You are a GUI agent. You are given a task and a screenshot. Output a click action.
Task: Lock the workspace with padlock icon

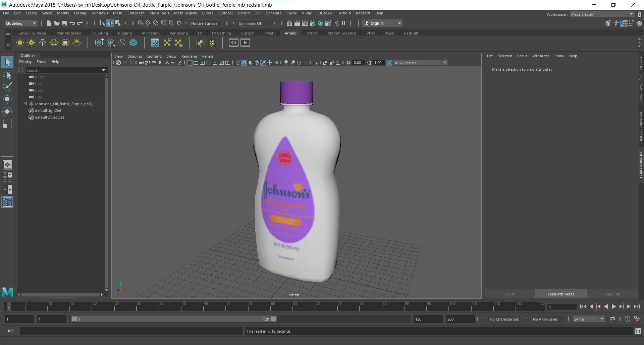click(639, 14)
